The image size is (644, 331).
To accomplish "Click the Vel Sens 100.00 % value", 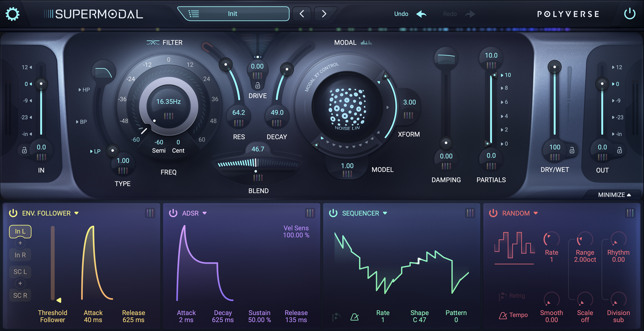I will coord(296,235).
